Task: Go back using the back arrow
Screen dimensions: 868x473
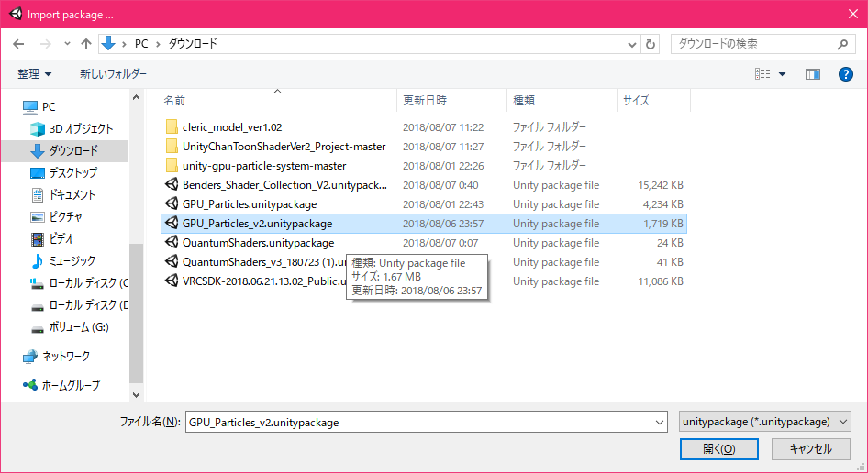Action: coord(19,44)
